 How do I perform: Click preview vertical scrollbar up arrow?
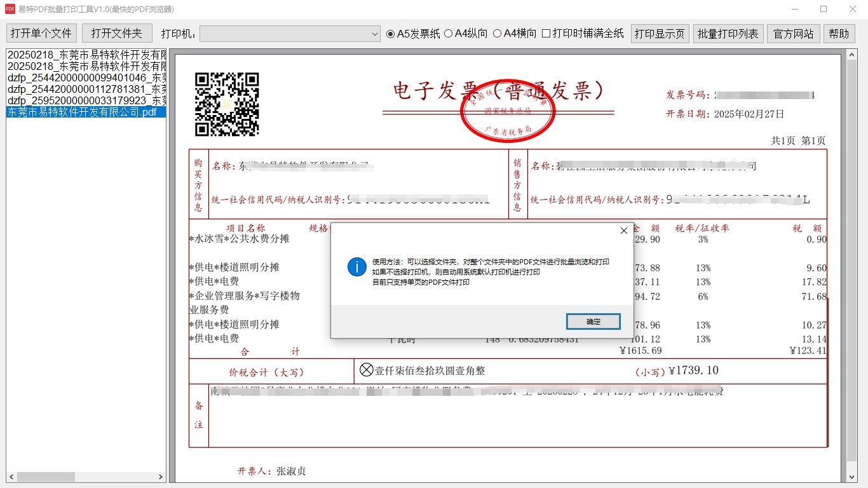pos(853,55)
